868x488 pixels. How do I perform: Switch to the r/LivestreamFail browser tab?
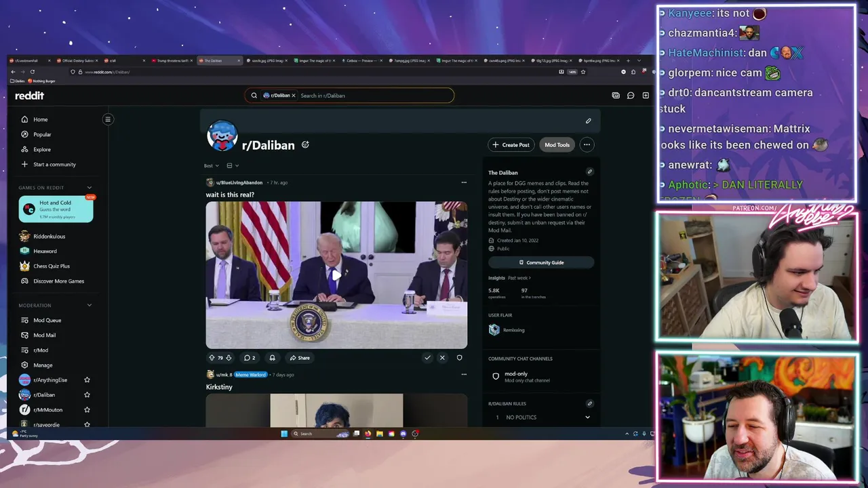29,60
